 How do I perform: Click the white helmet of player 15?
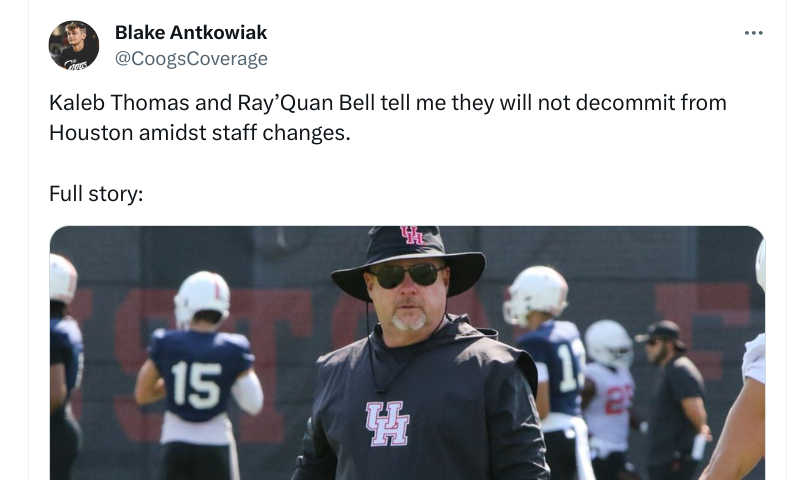[202, 299]
